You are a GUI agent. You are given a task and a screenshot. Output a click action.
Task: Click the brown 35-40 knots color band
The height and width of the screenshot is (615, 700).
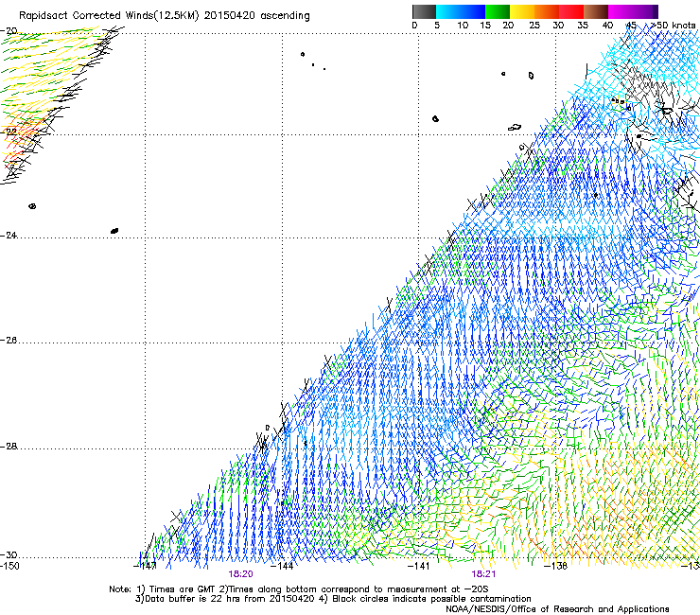click(596, 11)
